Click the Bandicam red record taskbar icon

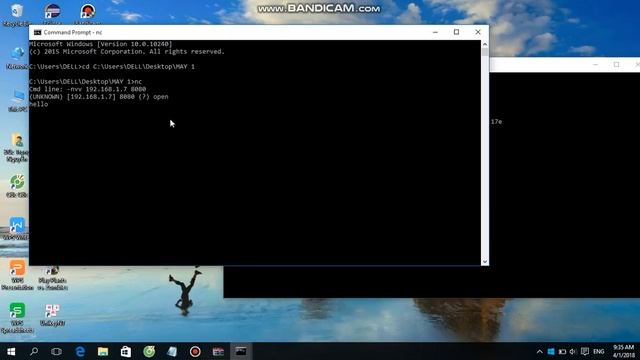click(x=195, y=351)
